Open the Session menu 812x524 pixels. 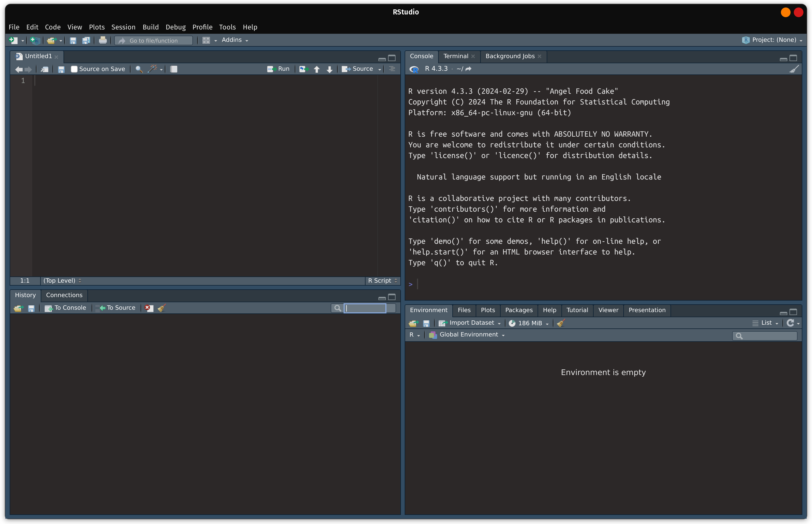[123, 27]
